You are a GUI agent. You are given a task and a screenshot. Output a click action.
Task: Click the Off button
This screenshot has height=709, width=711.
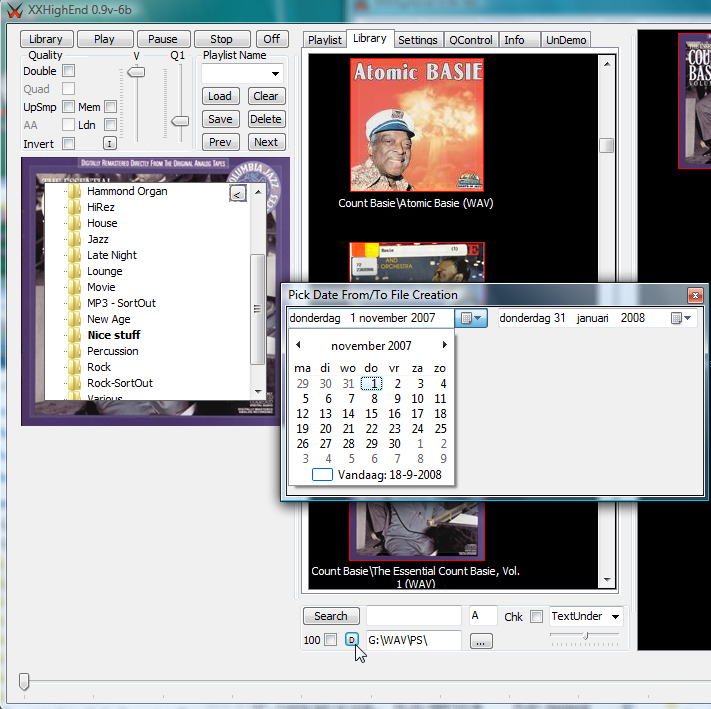[x=272, y=39]
